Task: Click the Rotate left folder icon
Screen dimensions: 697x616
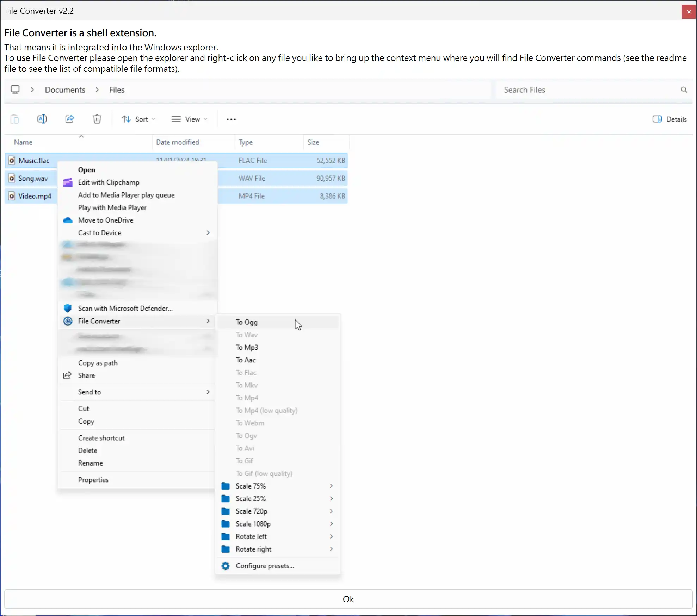Action: (226, 536)
